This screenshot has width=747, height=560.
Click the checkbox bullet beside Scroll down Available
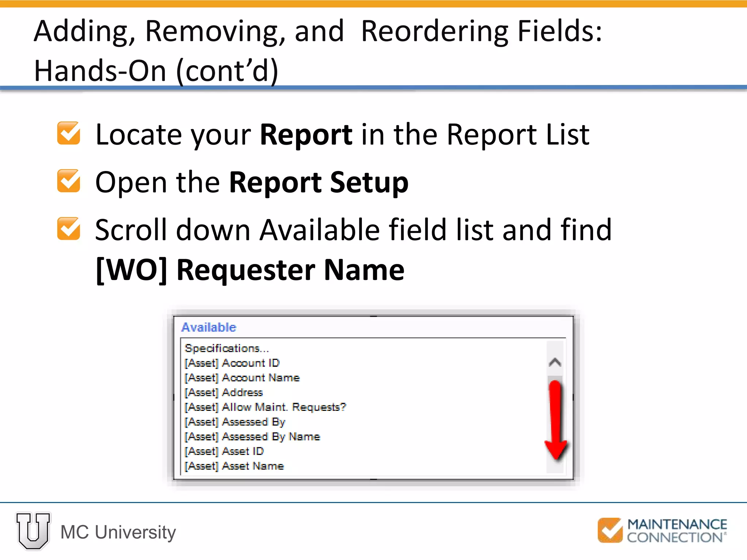69,229
